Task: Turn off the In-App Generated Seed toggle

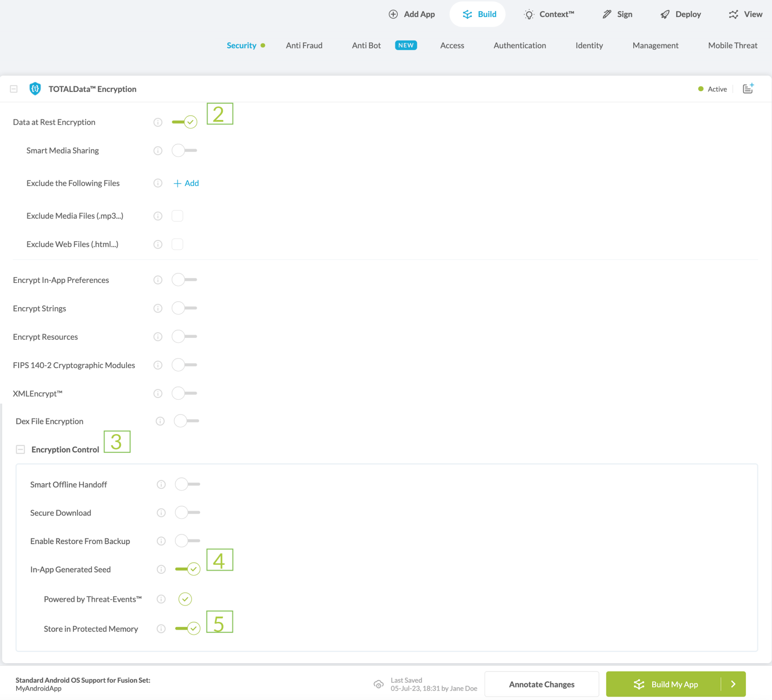Action: 188,570
